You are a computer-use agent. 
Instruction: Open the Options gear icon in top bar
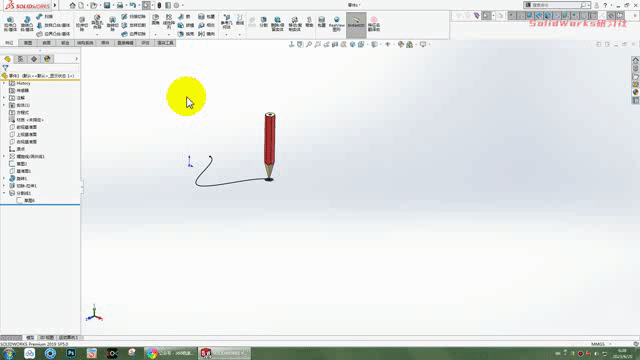176,5
